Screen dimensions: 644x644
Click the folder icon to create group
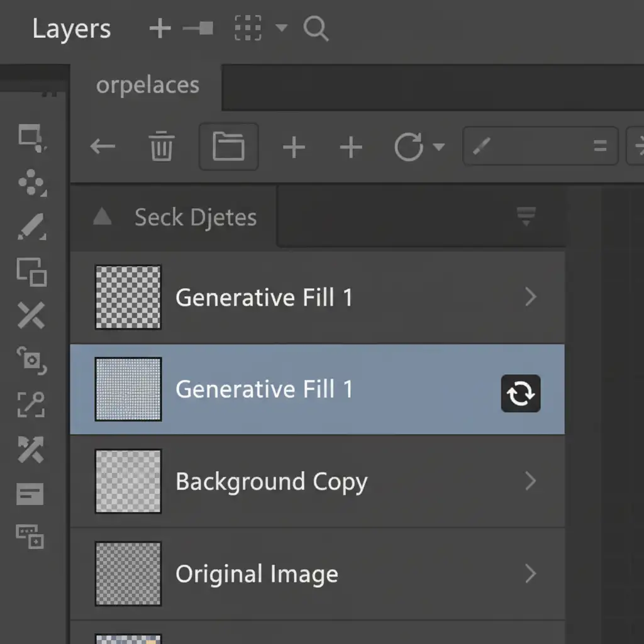pos(228,147)
